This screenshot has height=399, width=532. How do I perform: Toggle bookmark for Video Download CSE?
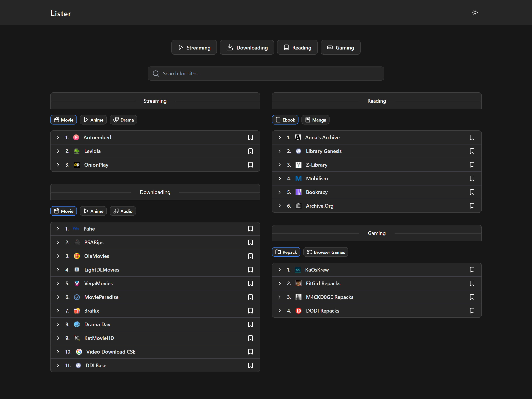tap(250, 352)
